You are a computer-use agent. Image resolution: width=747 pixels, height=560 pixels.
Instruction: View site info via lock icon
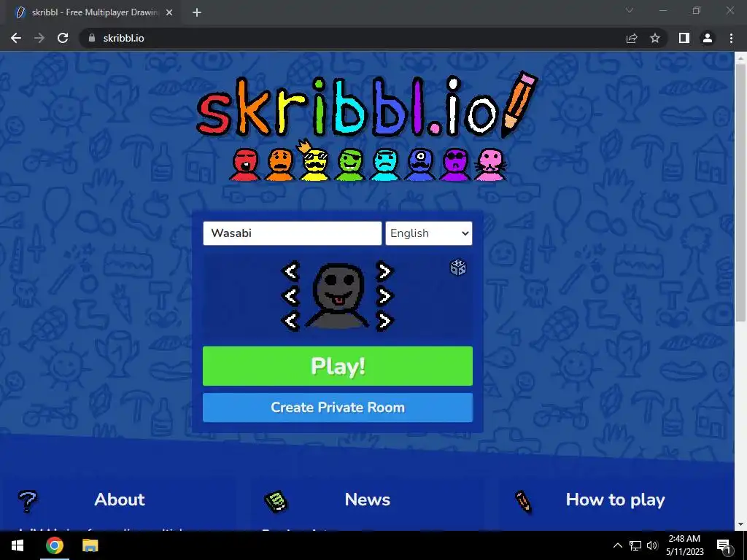(x=91, y=38)
